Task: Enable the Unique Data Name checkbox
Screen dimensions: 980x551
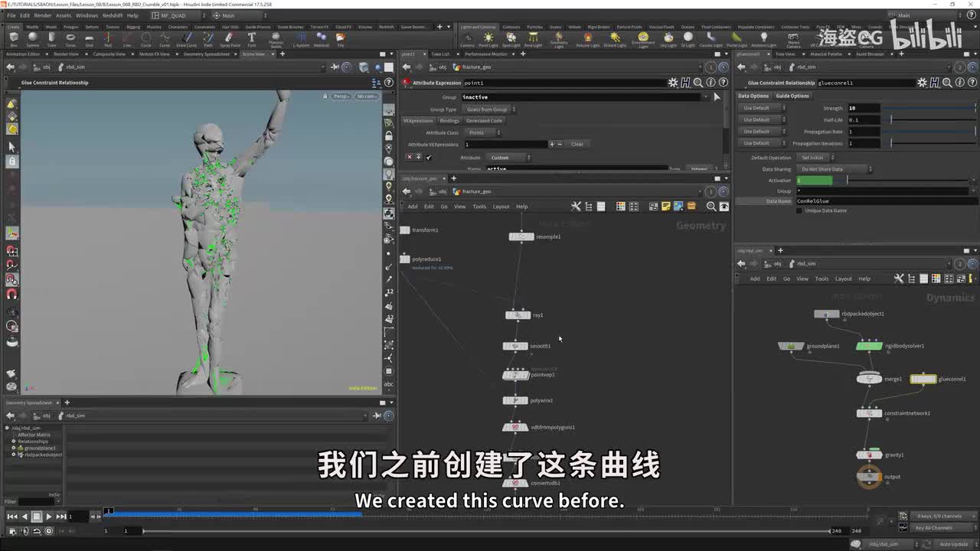Action: pyautogui.click(x=799, y=210)
